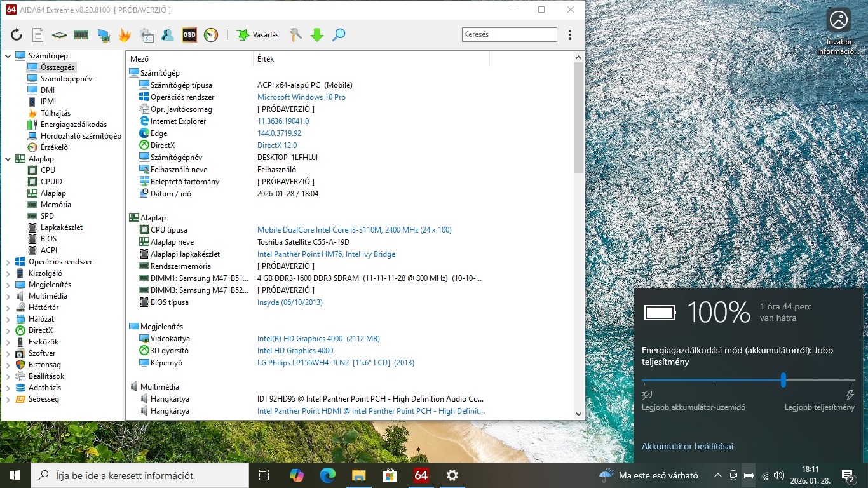Open the CPU chip toolbar icon
The width and height of the screenshot is (868, 488).
[59, 35]
